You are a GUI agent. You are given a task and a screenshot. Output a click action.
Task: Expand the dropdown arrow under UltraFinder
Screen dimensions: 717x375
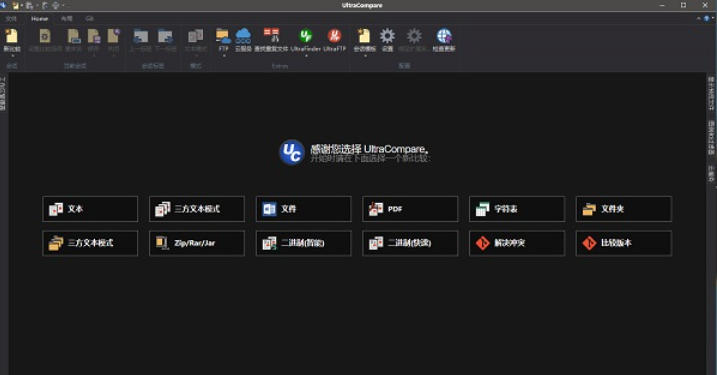(x=306, y=56)
